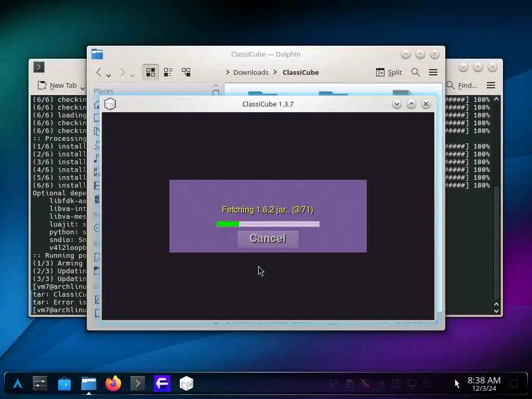
Task: Click show desktop button at taskbar end
Action: point(514,384)
